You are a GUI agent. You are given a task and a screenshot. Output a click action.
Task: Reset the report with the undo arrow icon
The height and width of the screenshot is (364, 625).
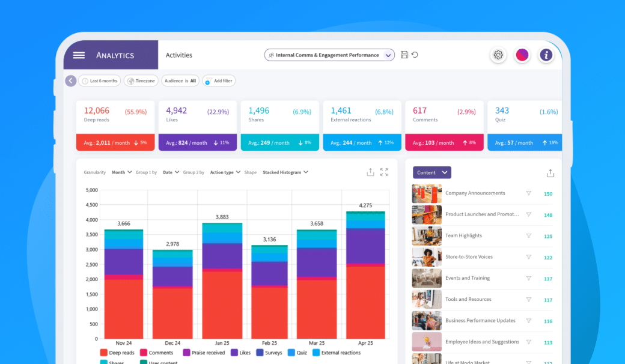coord(415,55)
